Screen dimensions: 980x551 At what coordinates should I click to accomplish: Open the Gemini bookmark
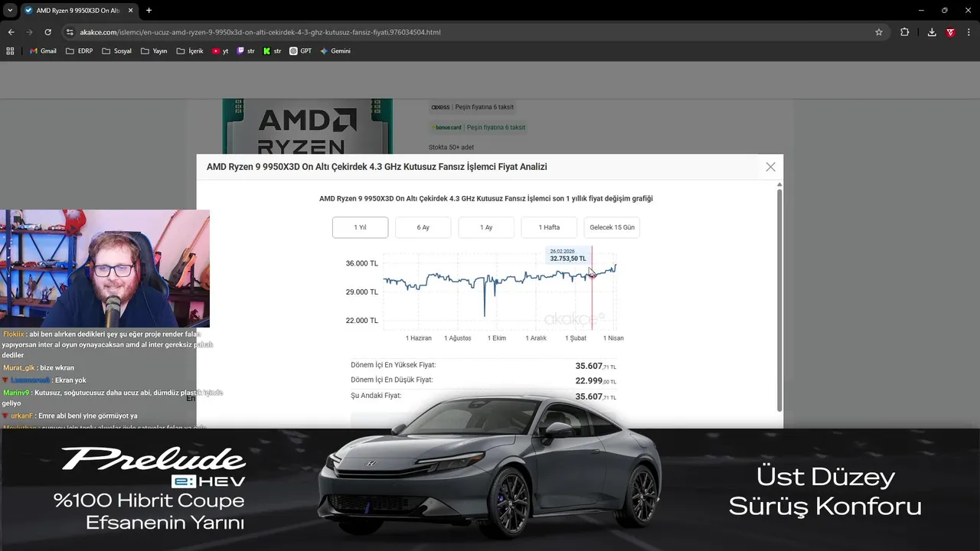coord(335,51)
